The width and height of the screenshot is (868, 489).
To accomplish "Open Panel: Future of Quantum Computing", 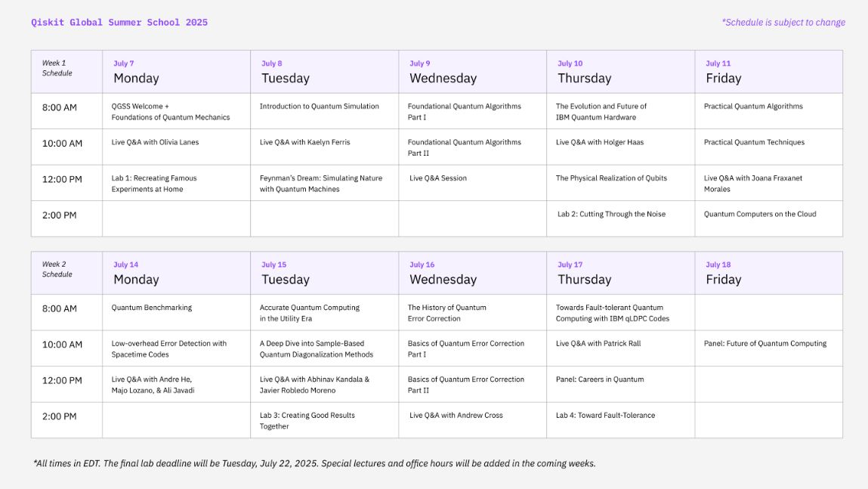I will [765, 343].
